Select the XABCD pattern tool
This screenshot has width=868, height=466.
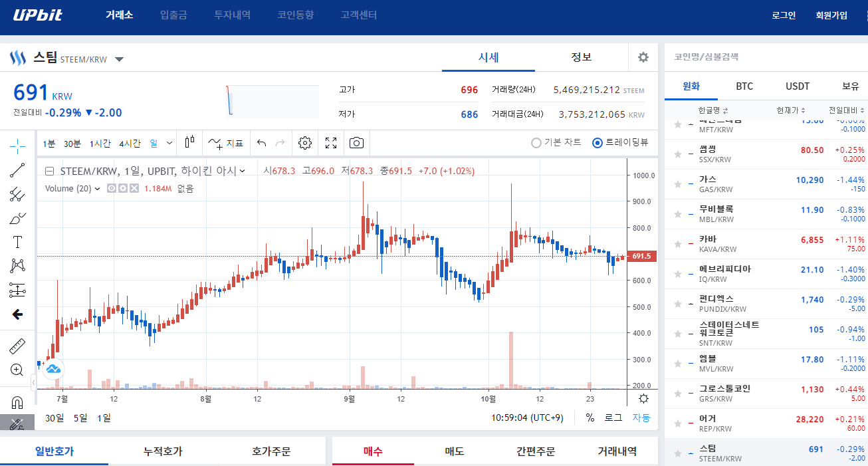click(x=18, y=266)
